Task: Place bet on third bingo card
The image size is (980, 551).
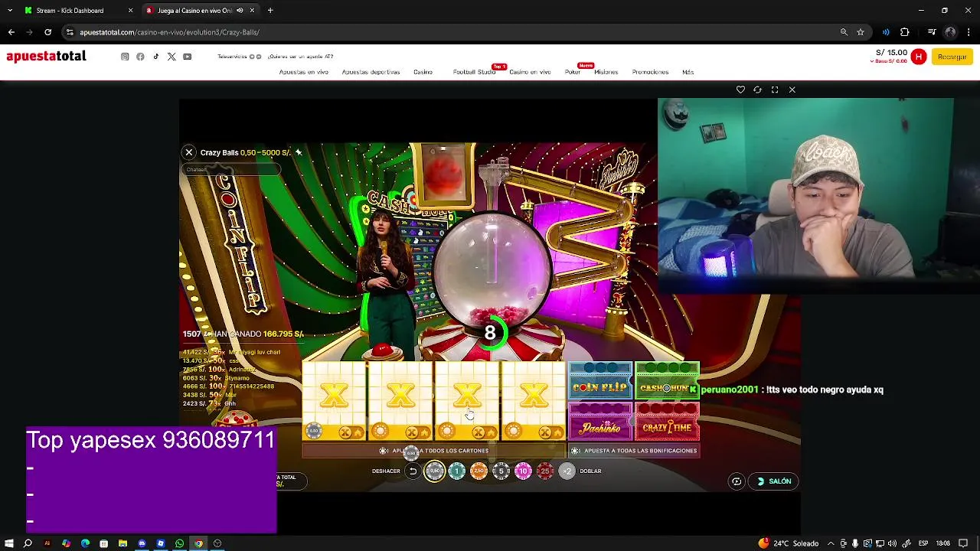Action: (x=468, y=402)
